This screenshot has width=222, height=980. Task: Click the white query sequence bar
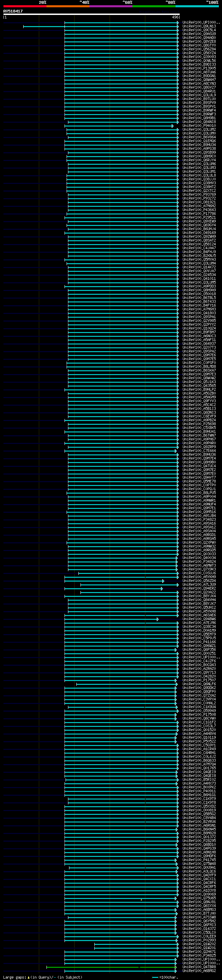click(x=92, y=14)
